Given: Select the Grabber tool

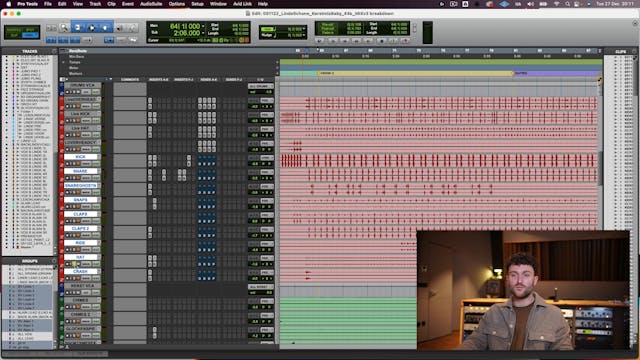Looking at the screenshot, I should pos(105,28).
